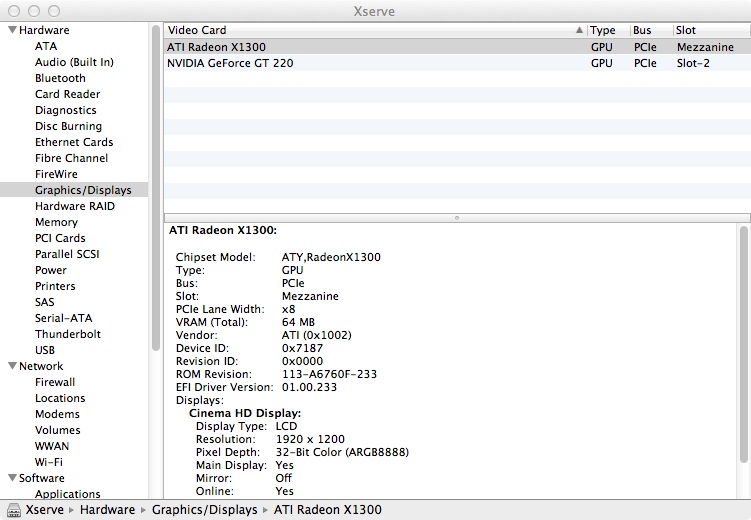751x520 pixels.
Task: Open Parallel SCSI entry
Action: point(67,254)
